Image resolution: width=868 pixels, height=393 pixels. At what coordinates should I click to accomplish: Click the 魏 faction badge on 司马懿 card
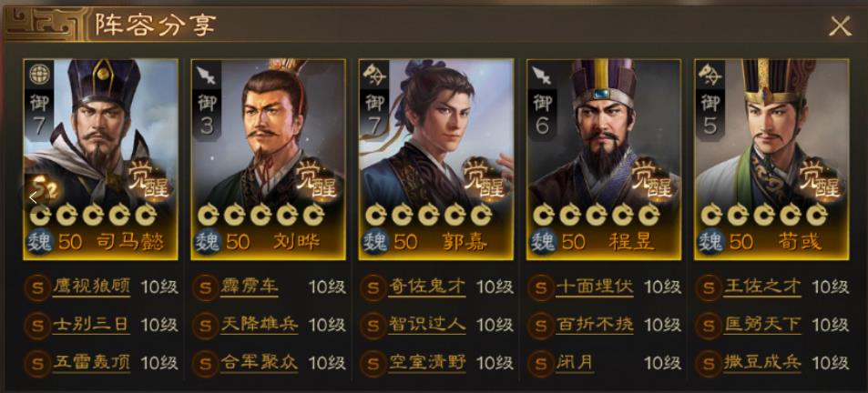(x=40, y=242)
